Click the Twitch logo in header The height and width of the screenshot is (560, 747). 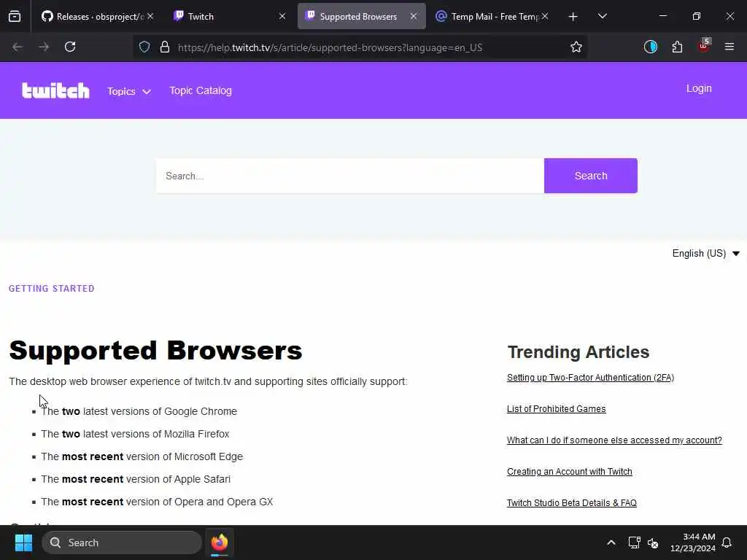click(x=55, y=90)
